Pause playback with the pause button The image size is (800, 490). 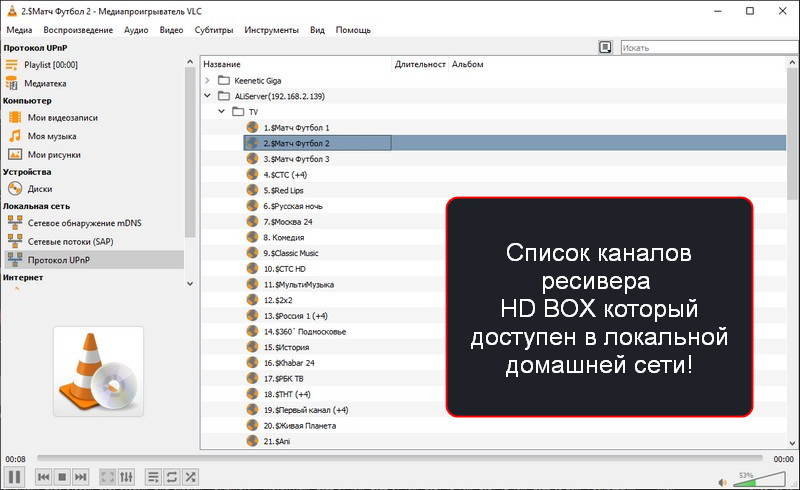[x=15, y=477]
